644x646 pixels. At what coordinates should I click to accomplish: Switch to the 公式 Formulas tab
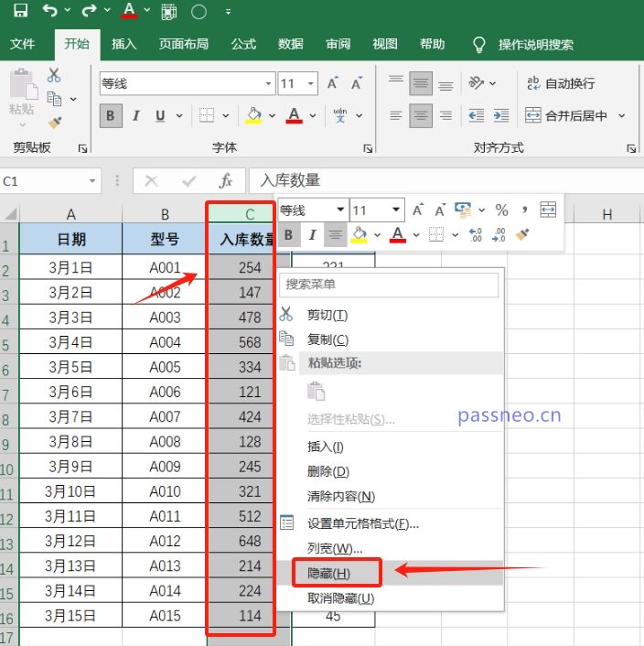pos(243,44)
